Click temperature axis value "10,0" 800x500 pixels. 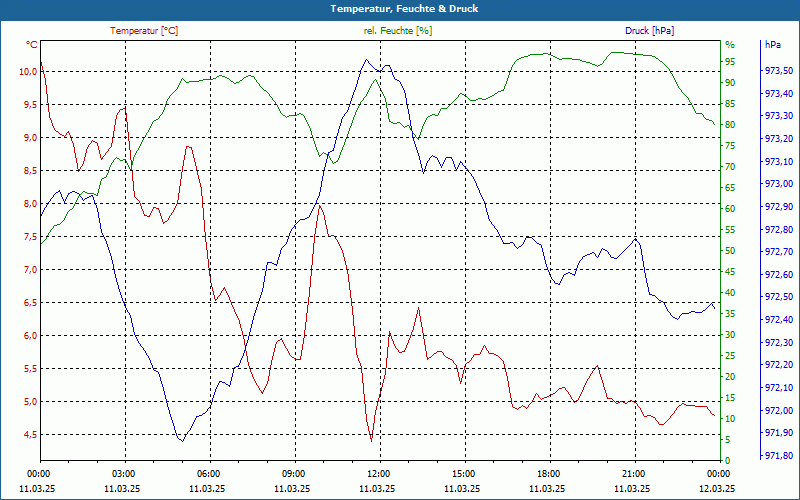[x=28, y=72]
